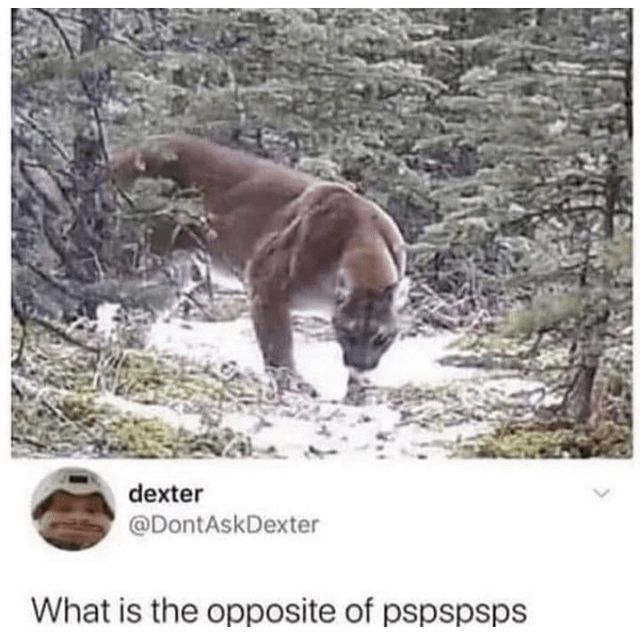This screenshot has height=635, width=640.
Task: Click the tweet text about pspspsps
Action: pos(279,612)
